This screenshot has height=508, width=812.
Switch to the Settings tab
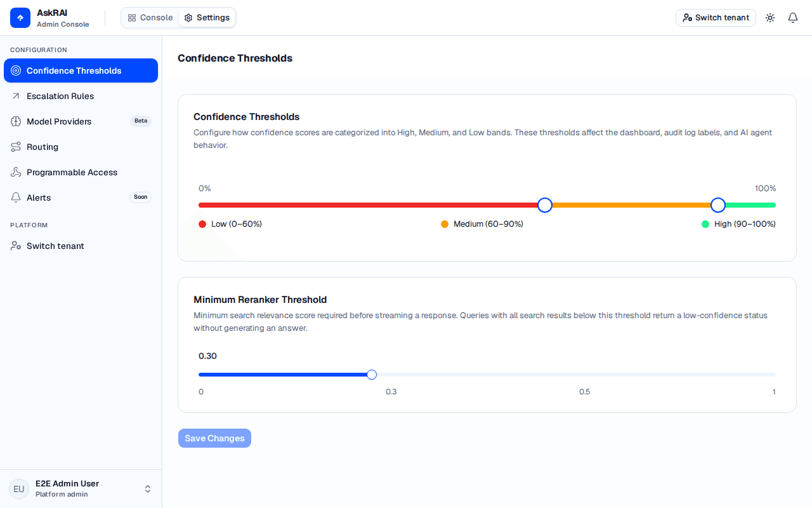[x=207, y=18]
